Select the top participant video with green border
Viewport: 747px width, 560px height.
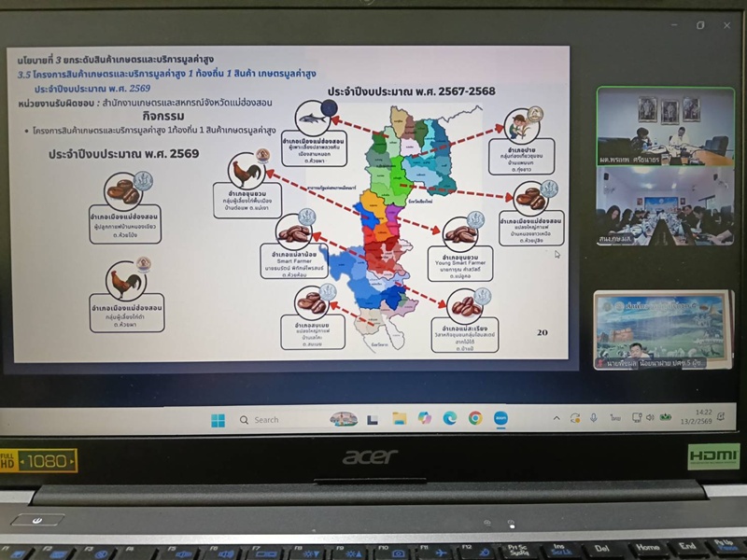(665, 127)
